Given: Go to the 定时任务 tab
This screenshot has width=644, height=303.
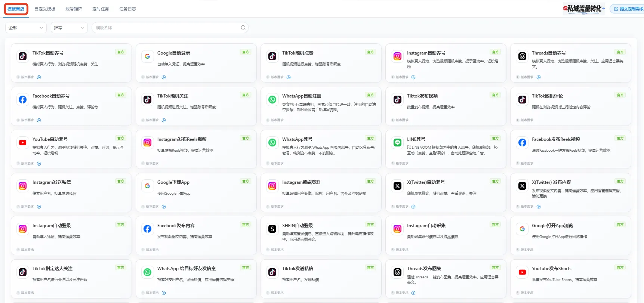Looking at the screenshot, I should (101, 9).
